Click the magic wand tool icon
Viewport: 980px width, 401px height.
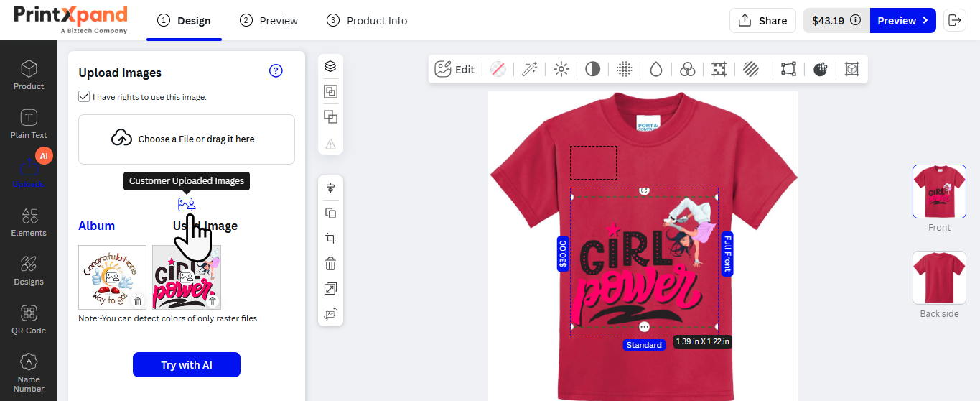(x=530, y=69)
